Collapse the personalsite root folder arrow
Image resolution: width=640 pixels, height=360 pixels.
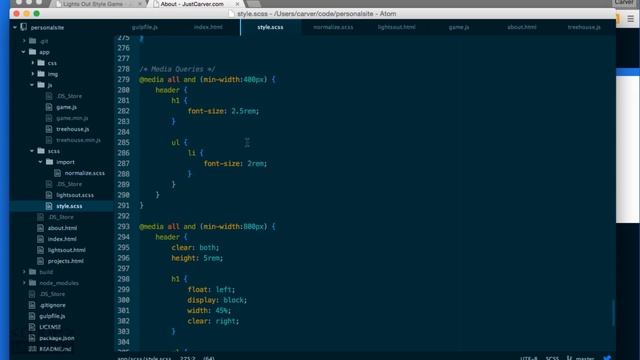tap(15, 27)
